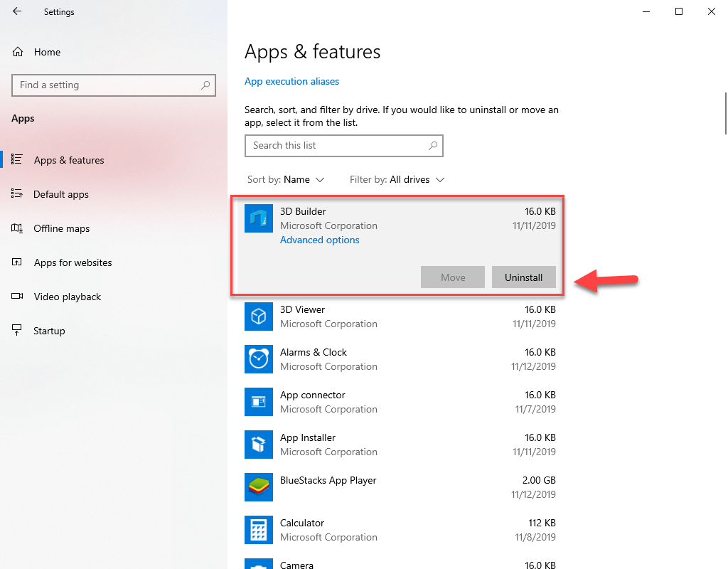Select the App connector entry name

[x=313, y=395]
